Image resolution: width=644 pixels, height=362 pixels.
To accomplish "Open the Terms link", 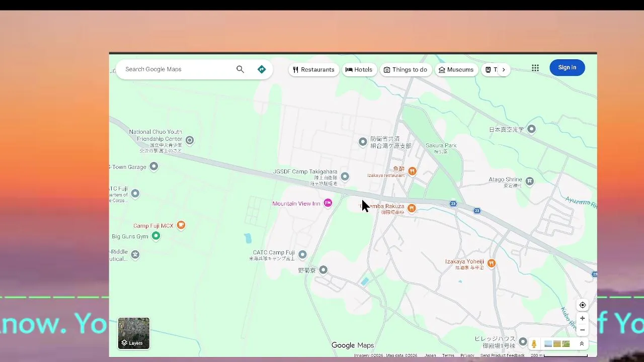I will [448, 355].
